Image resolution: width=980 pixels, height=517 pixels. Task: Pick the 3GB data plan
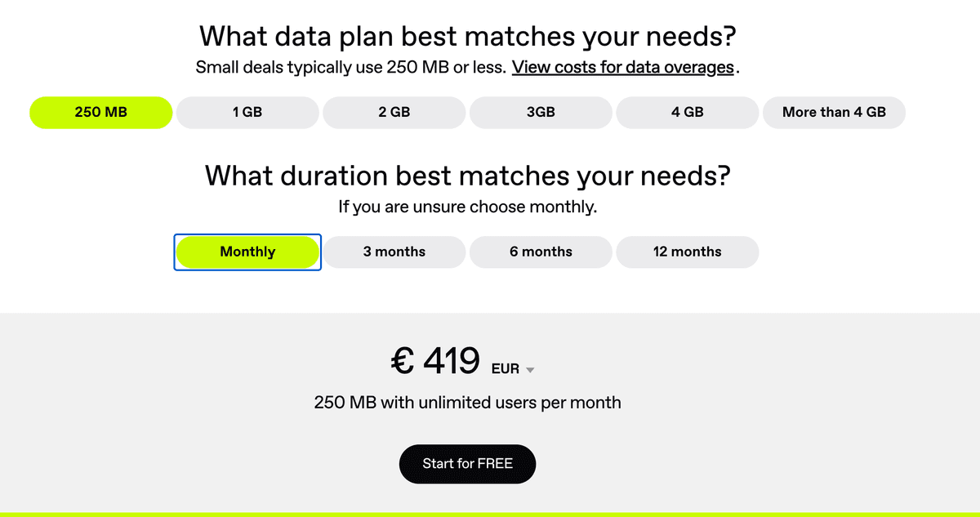pyautogui.click(x=541, y=112)
